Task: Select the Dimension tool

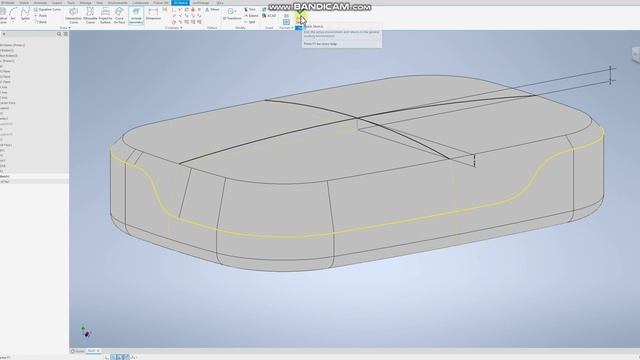Action: click(153, 14)
